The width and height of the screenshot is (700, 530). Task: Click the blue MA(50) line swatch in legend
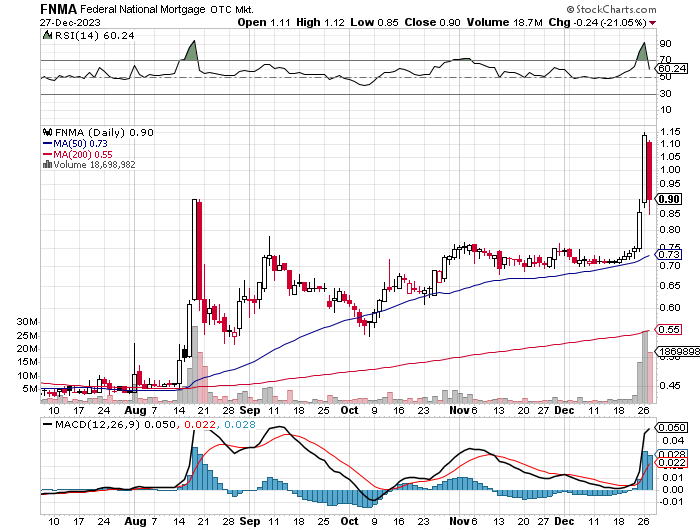(x=47, y=143)
